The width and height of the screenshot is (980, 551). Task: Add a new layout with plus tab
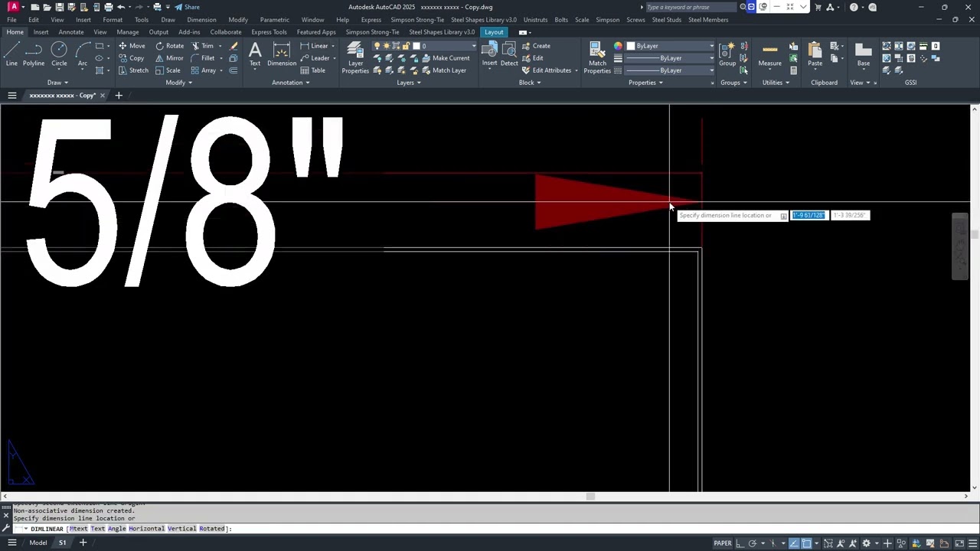click(83, 543)
